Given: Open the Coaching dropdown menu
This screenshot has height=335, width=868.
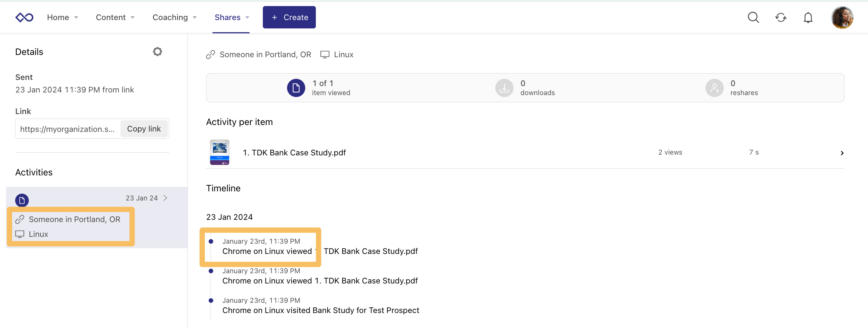Looking at the screenshot, I should tap(175, 17).
